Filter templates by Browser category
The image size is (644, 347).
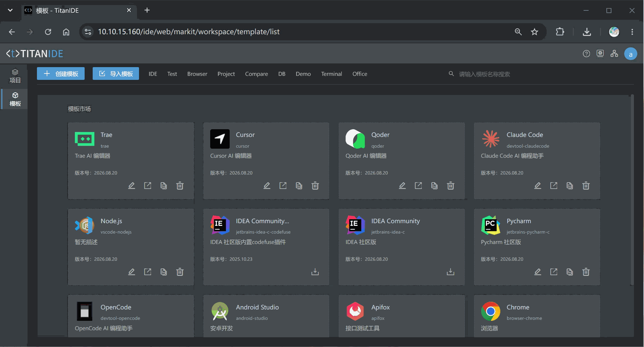[197, 74]
